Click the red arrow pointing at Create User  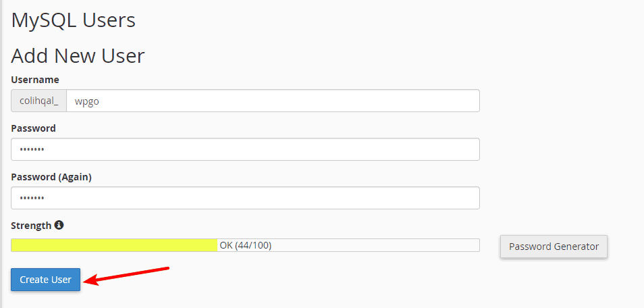click(126, 276)
